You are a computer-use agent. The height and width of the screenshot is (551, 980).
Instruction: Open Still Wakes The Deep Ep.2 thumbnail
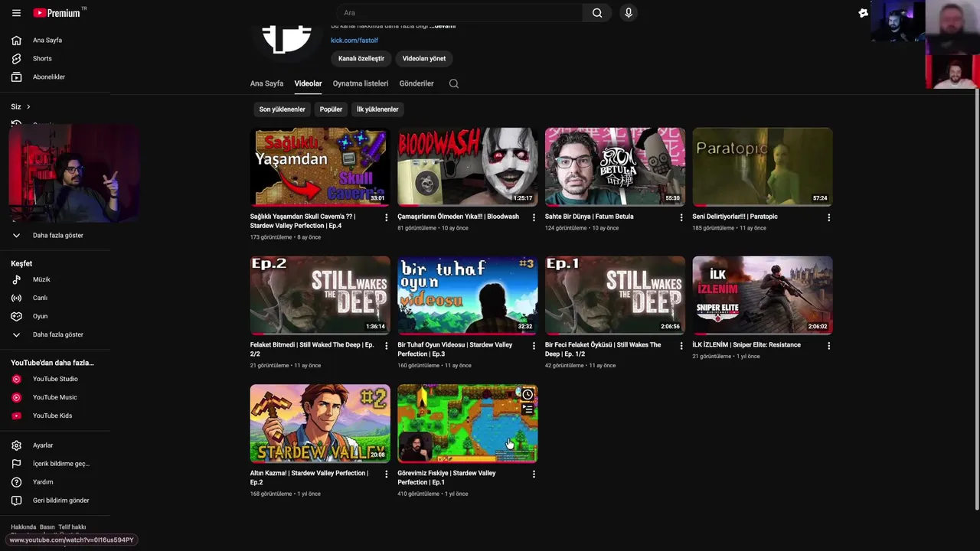point(320,295)
